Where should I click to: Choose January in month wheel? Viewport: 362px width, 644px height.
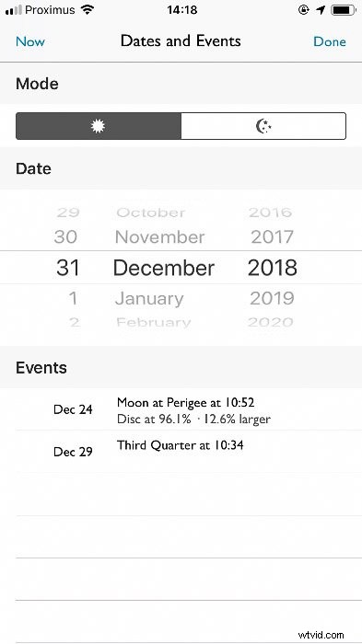tap(149, 299)
